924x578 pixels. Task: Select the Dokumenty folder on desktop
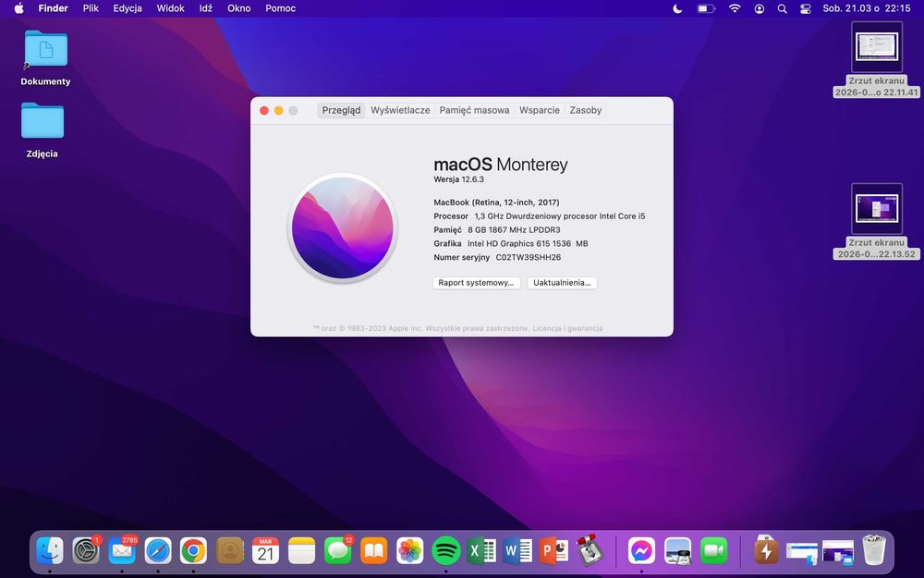coord(45,57)
